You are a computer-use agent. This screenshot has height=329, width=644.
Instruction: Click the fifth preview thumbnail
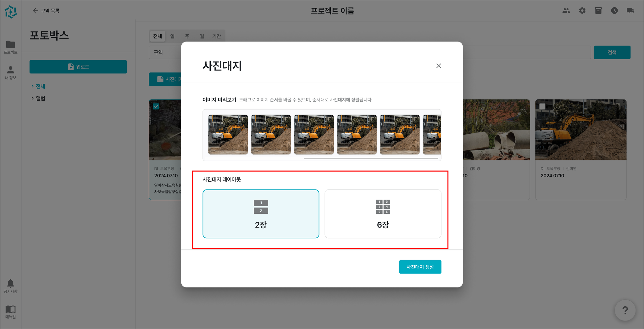coord(400,134)
